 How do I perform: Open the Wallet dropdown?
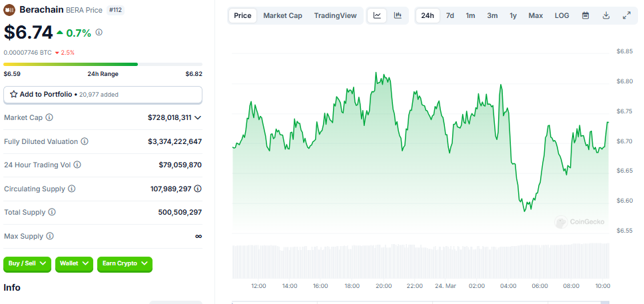click(74, 263)
